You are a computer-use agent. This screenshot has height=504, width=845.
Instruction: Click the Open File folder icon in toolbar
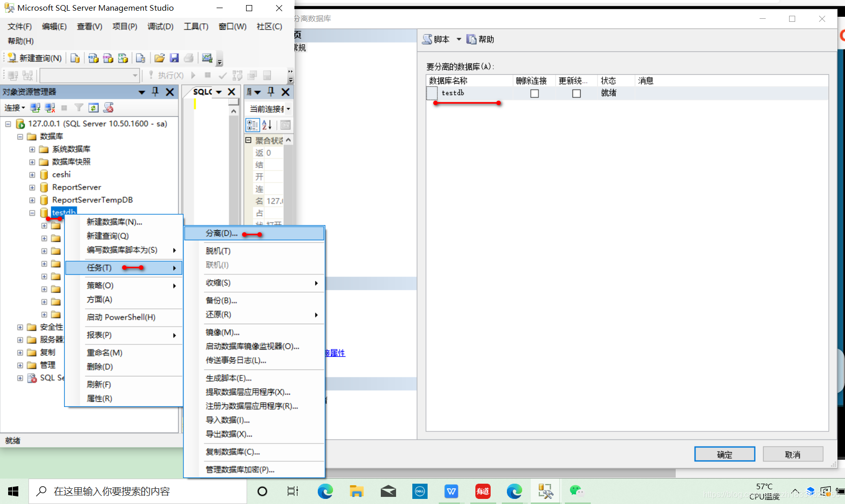pos(160,58)
